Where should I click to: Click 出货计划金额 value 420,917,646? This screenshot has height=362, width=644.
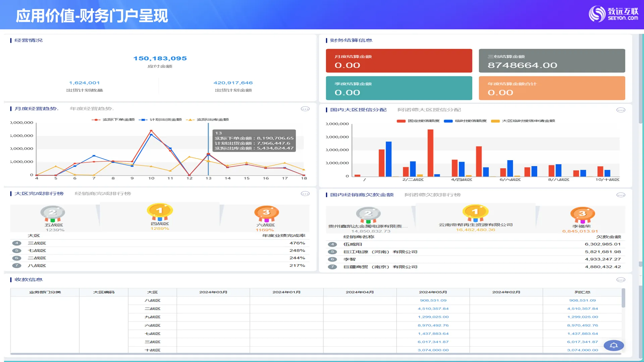233,83
